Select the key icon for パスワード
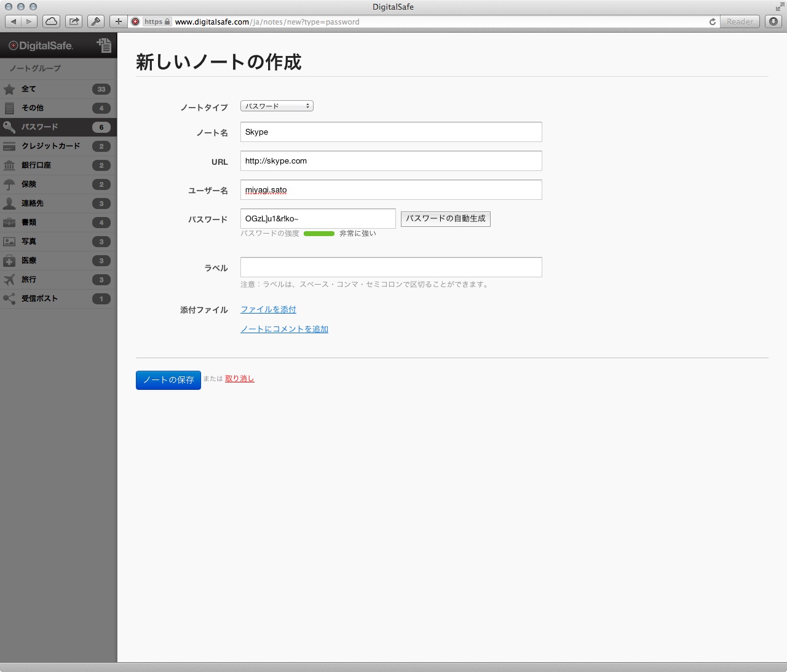Viewport: 787px width, 672px height. [x=9, y=127]
